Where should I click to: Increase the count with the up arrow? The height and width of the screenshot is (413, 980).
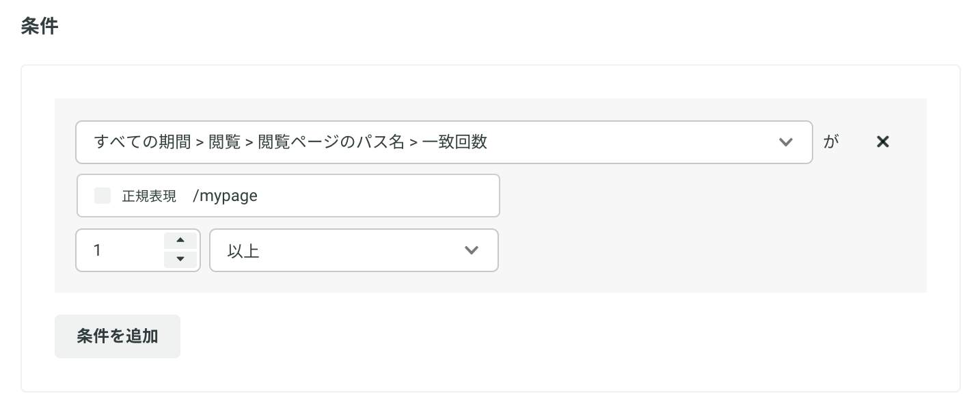click(180, 240)
